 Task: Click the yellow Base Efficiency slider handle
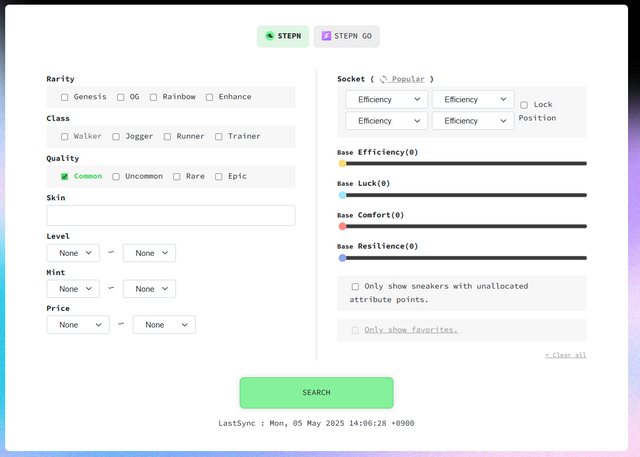(342, 164)
